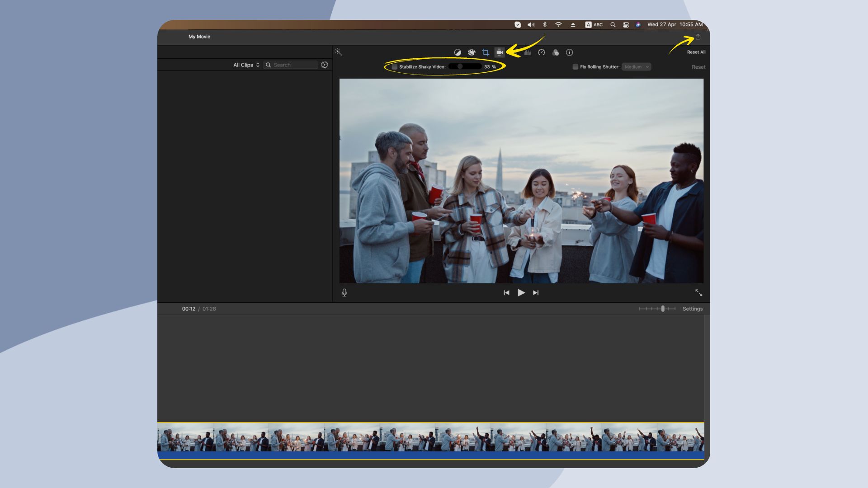Click the Reset button below Reset All

click(698, 67)
